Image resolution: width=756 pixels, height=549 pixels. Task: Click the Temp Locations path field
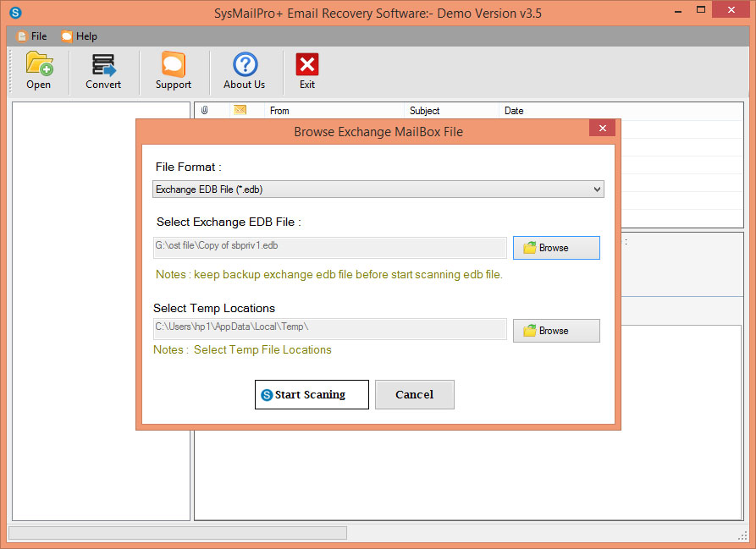pyautogui.click(x=330, y=328)
